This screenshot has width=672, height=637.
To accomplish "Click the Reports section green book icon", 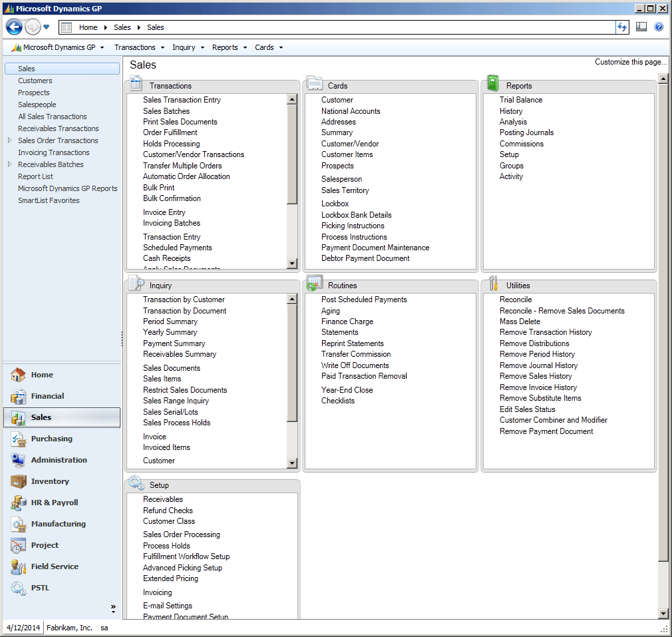I will (493, 83).
